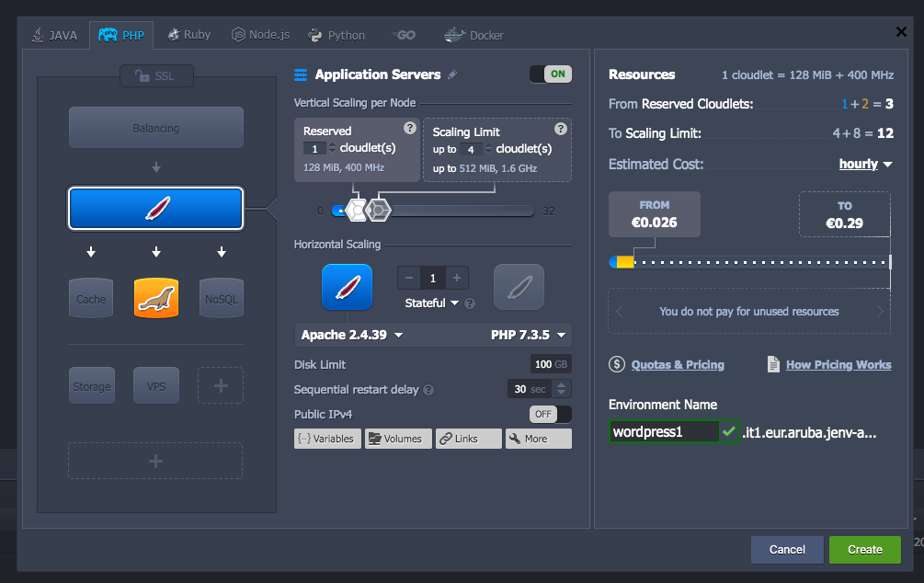924x583 pixels.
Task: Select the Storage node block
Action: (91, 385)
